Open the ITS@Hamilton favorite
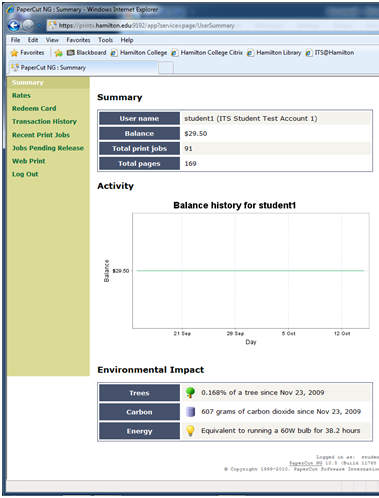Viewport: 379px width, 498px height. [x=330, y=53]
